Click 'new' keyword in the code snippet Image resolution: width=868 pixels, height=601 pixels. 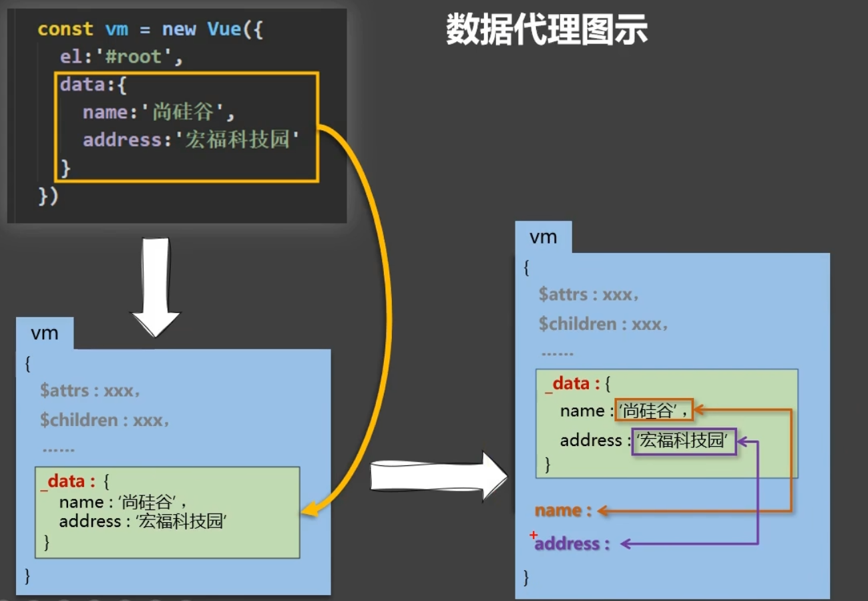[x=179, y=29]
